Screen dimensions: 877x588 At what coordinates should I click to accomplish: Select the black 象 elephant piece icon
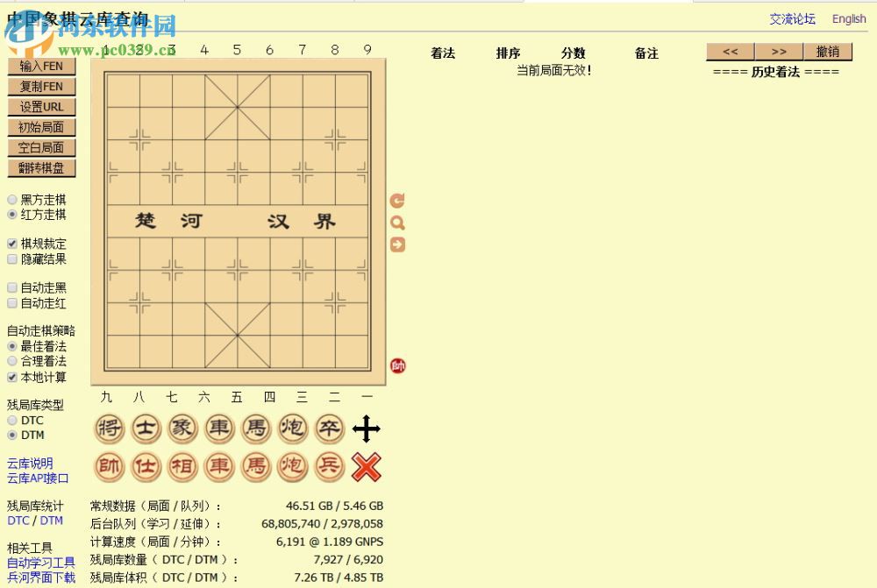[182, 429]
